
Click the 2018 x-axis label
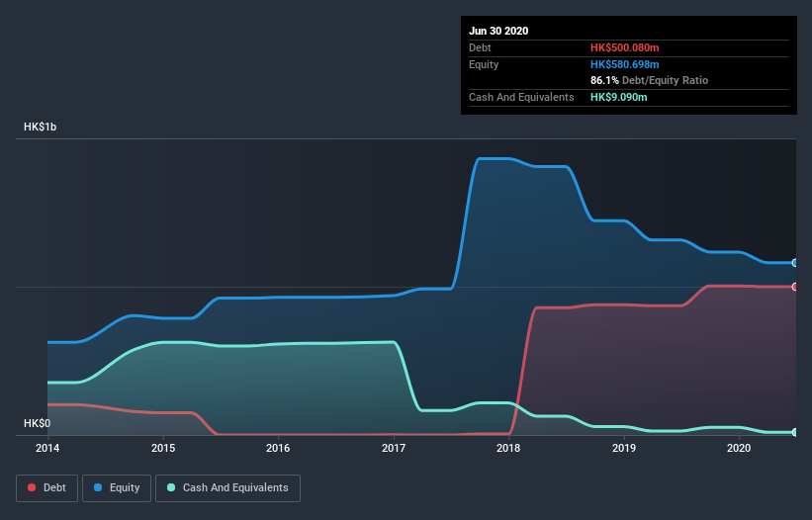508,448
